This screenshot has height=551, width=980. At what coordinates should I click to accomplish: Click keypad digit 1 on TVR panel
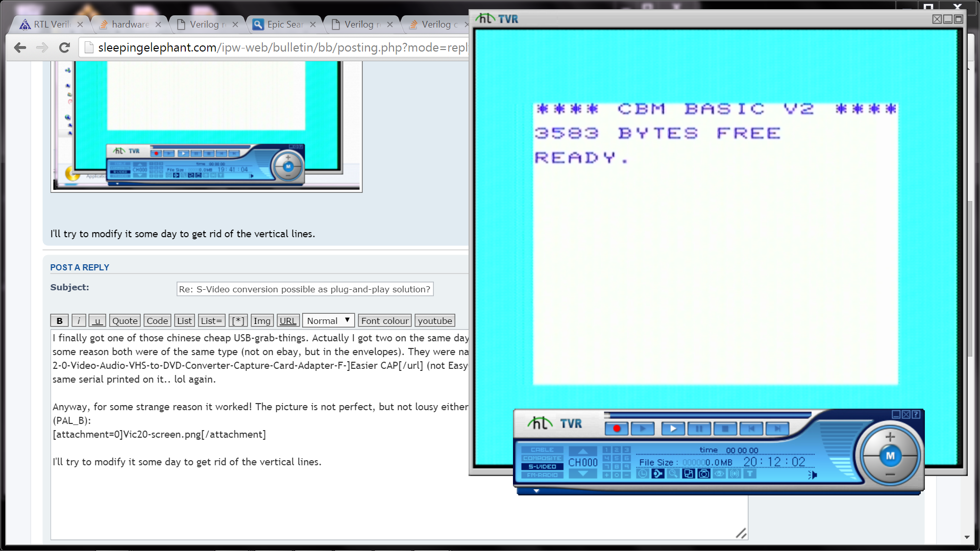pos(606,449)
